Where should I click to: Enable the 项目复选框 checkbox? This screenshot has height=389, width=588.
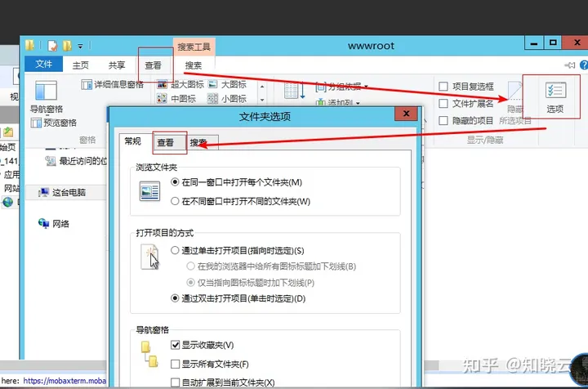[443, 87]
